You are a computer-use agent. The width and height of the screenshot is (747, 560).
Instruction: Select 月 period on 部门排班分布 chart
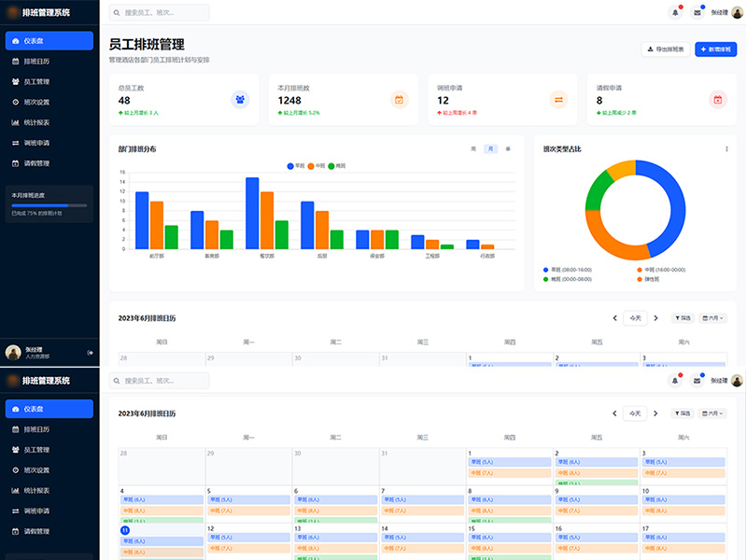pos(490,148)
